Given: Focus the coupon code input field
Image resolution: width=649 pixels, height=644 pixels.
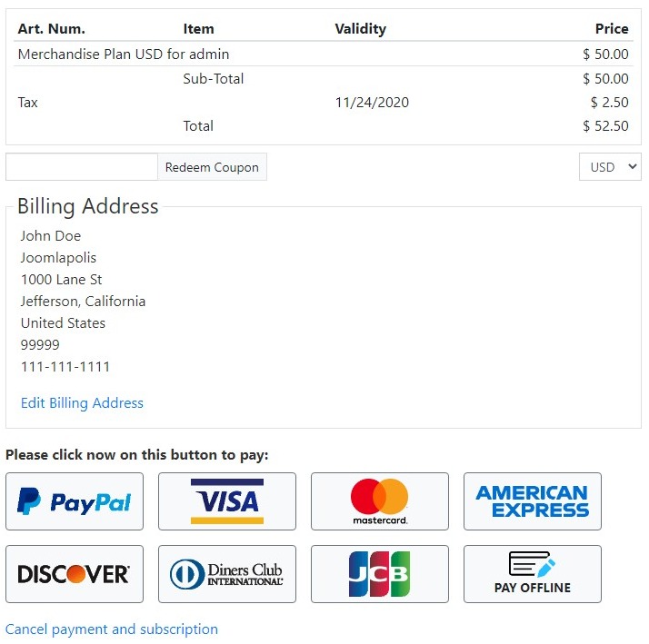Looking at the screenshot, I should pos(82,167).
